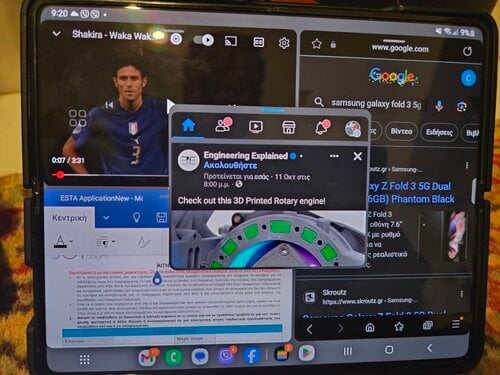Switch to Facebook Watch video tab
This screenshot has height=375, width=500.
pos(256,127)
